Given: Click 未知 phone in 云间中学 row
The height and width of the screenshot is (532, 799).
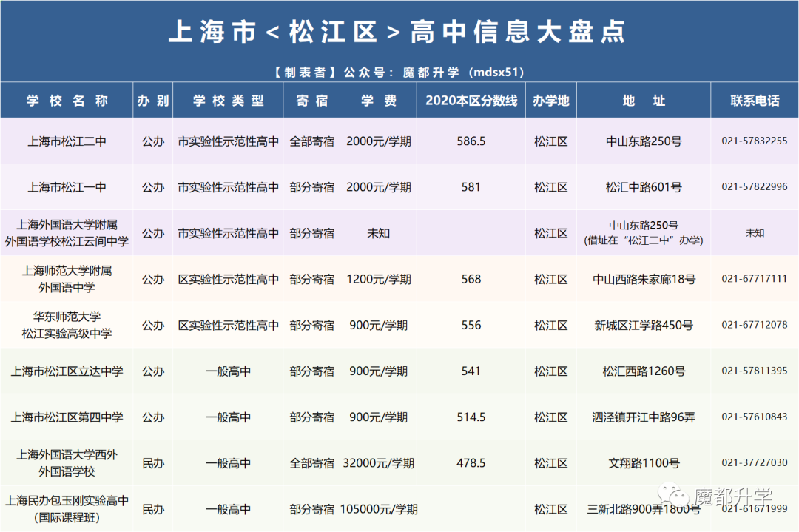Looking at the screenshot, I should [755, 233].
